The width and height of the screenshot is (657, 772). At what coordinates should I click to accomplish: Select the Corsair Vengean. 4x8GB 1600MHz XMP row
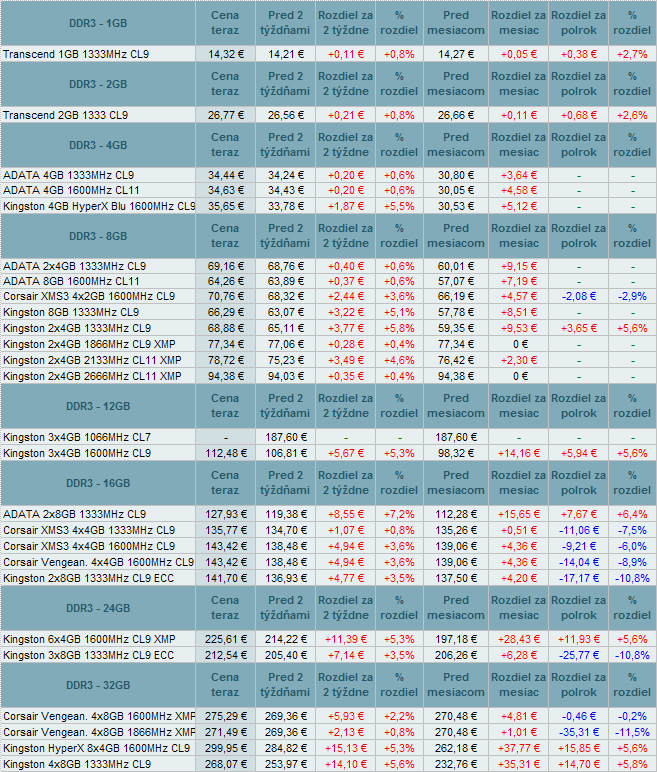click(x=328, y=716)
